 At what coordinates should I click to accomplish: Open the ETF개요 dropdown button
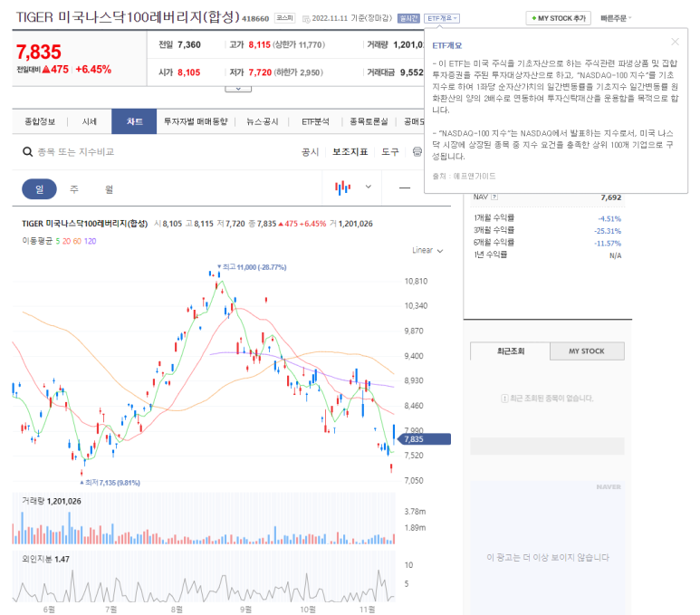point(442,18)
